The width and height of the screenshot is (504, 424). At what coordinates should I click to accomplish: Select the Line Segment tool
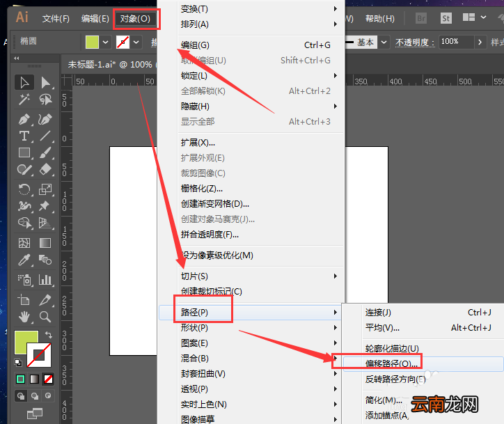(x=45, y=136)
